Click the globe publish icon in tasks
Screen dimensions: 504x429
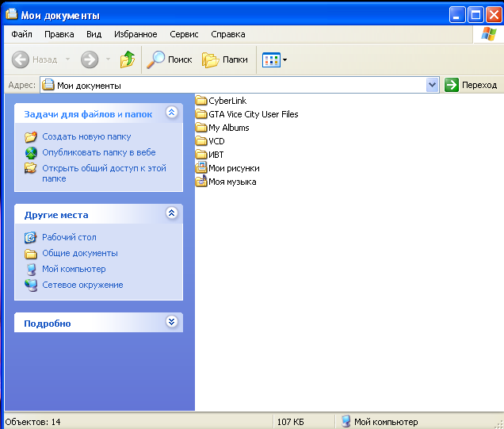31,153
